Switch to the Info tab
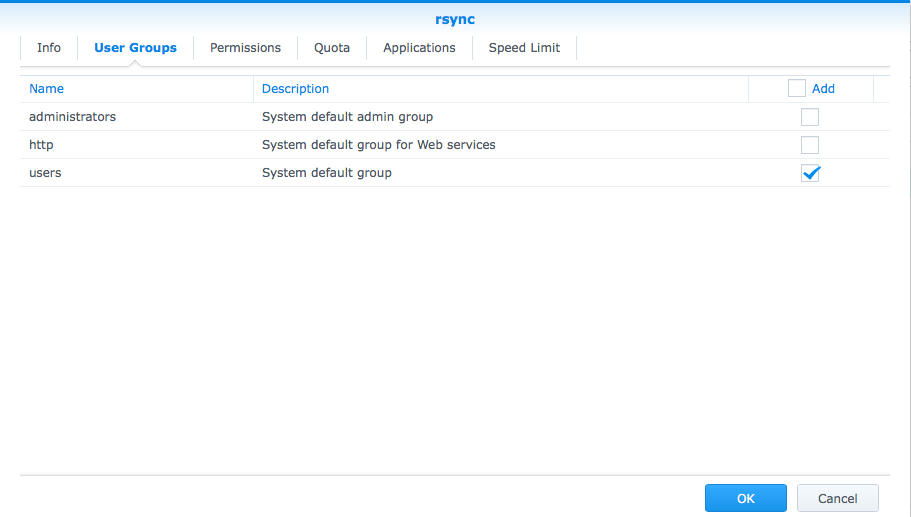 point(49,48)
